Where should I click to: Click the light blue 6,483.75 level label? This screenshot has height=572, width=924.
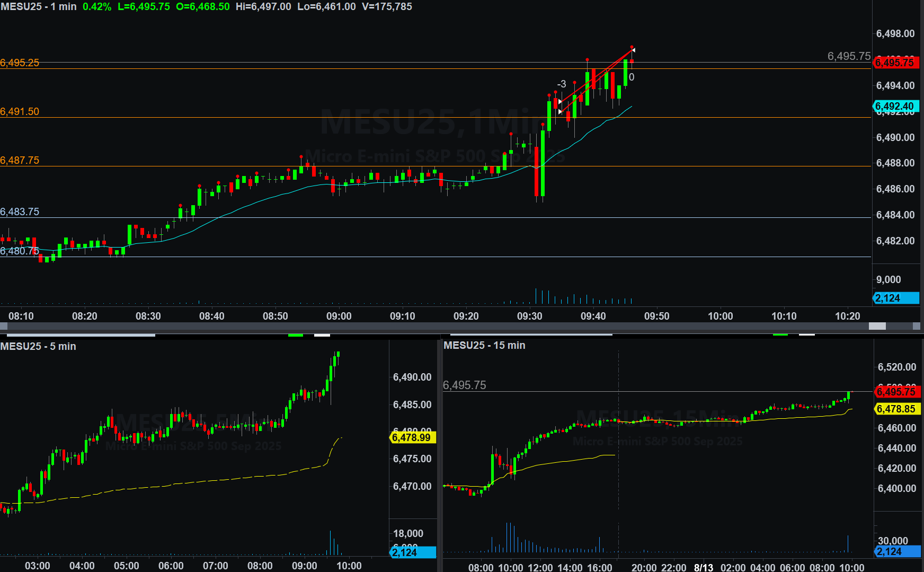click(20, 212)
